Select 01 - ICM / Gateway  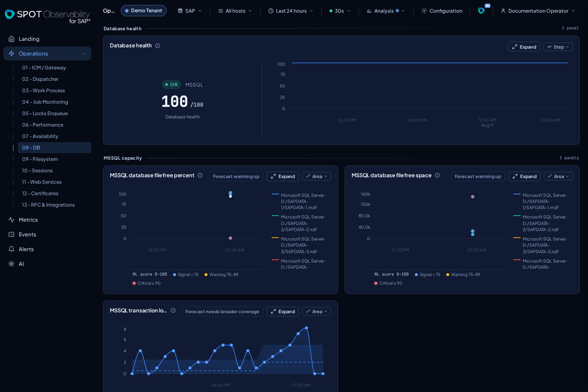(x=54, y=68)
